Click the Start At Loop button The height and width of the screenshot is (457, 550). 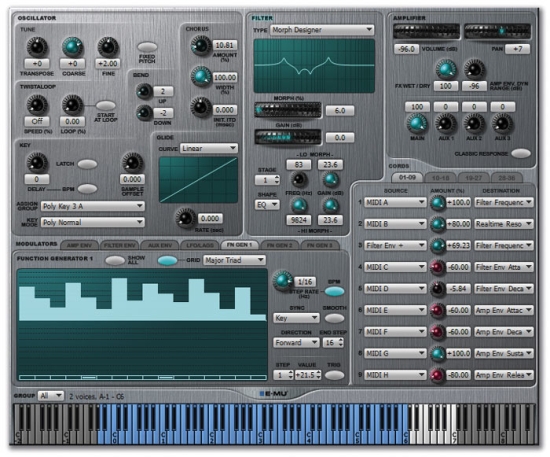point(106,105)
